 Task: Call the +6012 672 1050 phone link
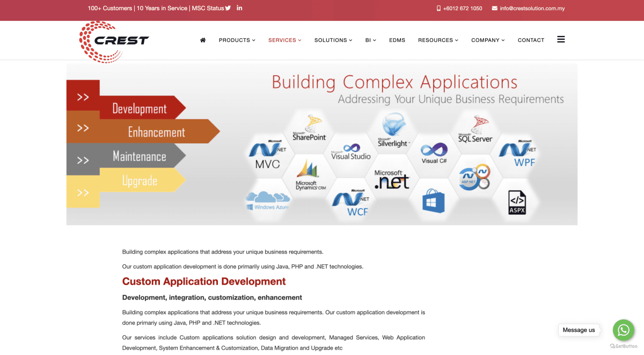(463, 9)
